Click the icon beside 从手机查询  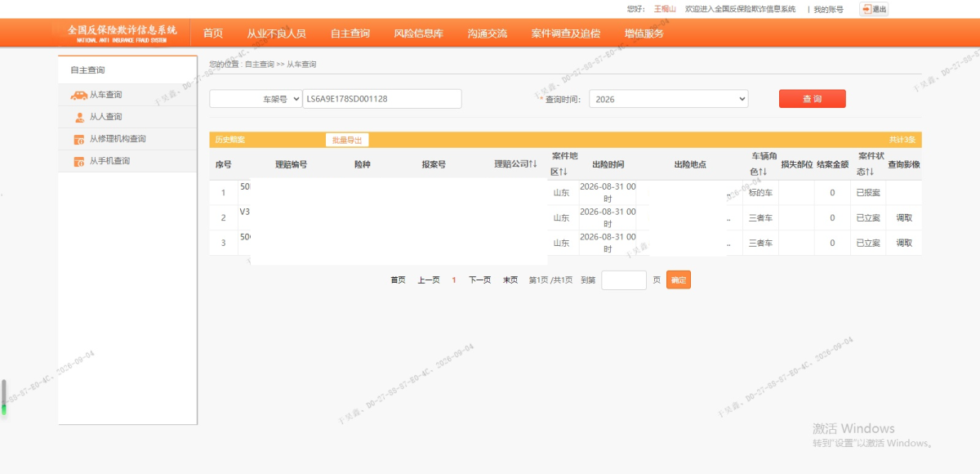coord(79,161)
